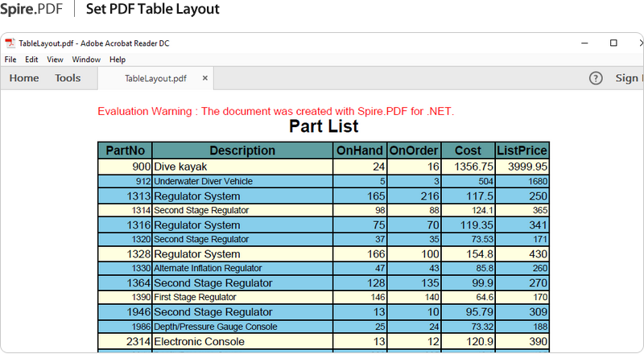Open the Help question mark icon
The width and height of the screenshot is (644, 354).
click(x=596, y=78)
